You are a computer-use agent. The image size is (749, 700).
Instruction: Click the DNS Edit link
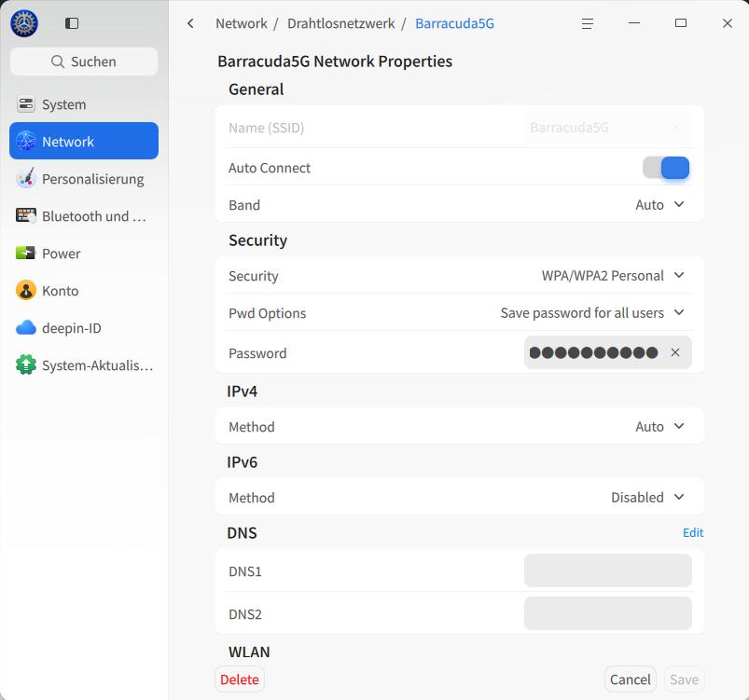693,532
